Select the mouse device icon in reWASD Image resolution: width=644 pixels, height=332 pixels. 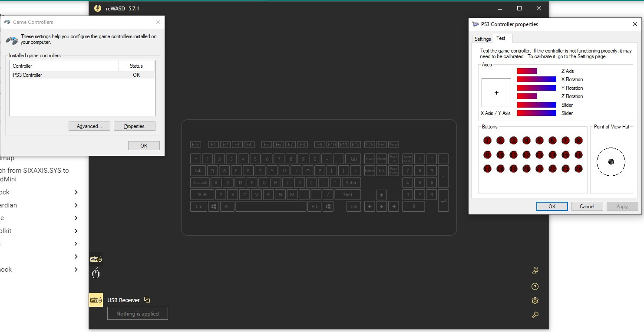[x=96, y=273]
